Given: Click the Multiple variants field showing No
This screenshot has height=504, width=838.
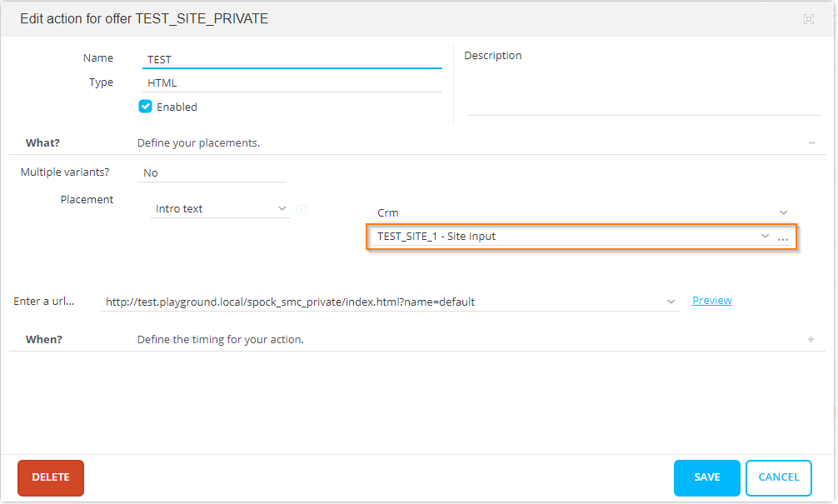Looking at the screenshot, I should 213,173.
